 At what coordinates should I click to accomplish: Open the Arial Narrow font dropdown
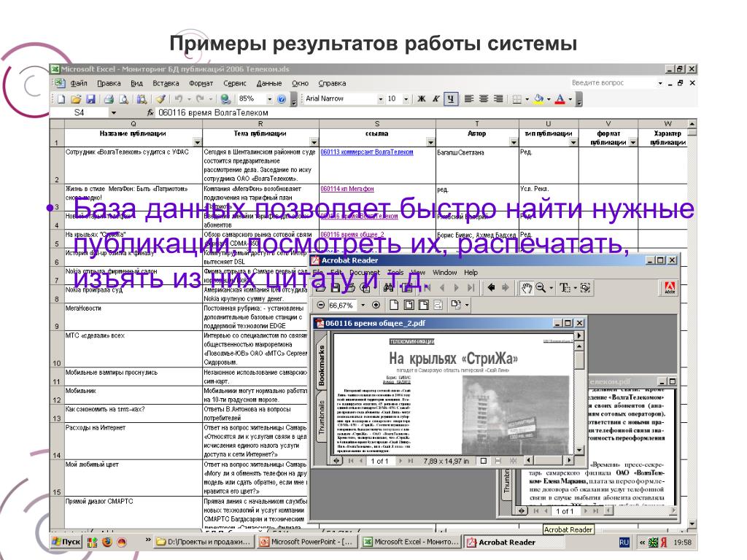tap(381, 99)
